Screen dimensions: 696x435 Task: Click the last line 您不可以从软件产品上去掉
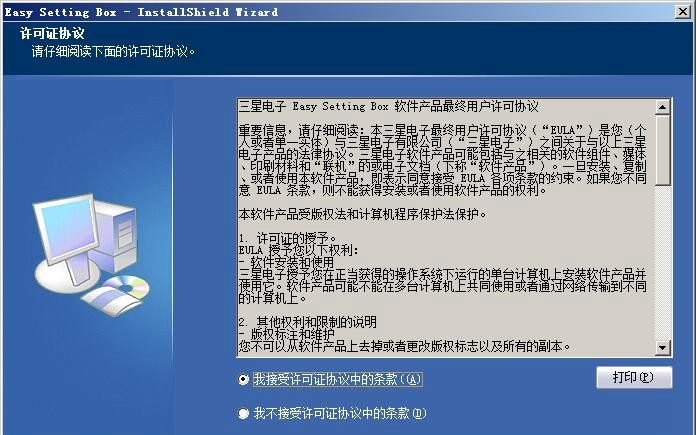coord(405,346)
